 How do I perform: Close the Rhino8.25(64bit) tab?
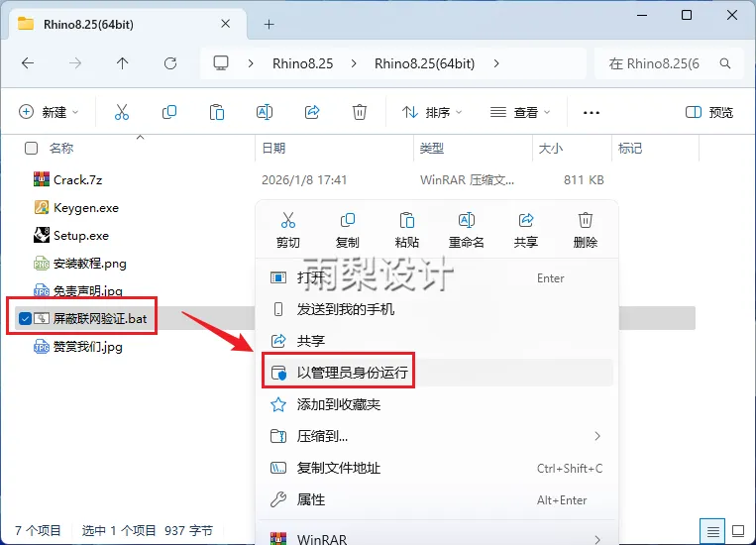pos(225,24)
